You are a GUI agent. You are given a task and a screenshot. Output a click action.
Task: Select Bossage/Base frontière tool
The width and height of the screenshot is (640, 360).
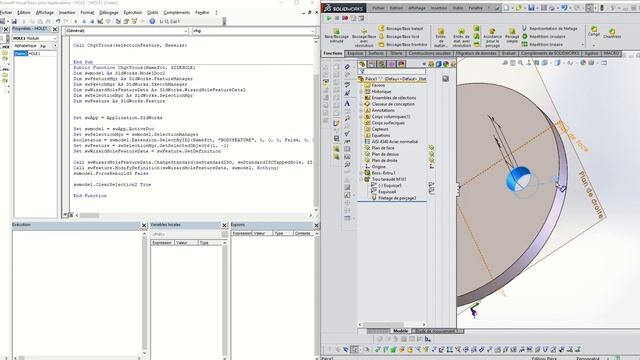coord(402,44)
